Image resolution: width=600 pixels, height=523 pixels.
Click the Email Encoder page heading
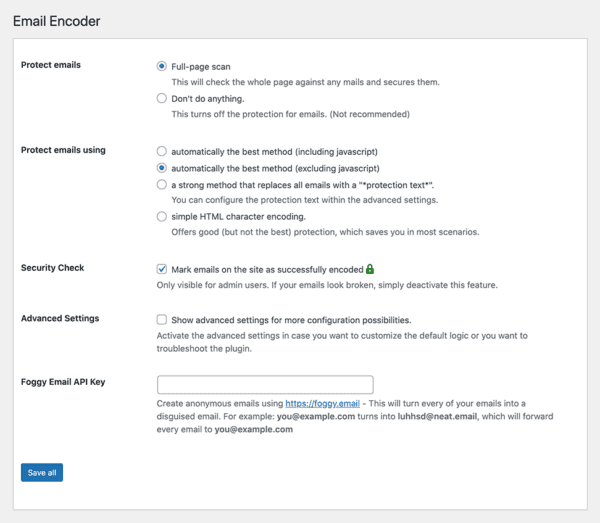pyautogui.click(x=56, y=20)
